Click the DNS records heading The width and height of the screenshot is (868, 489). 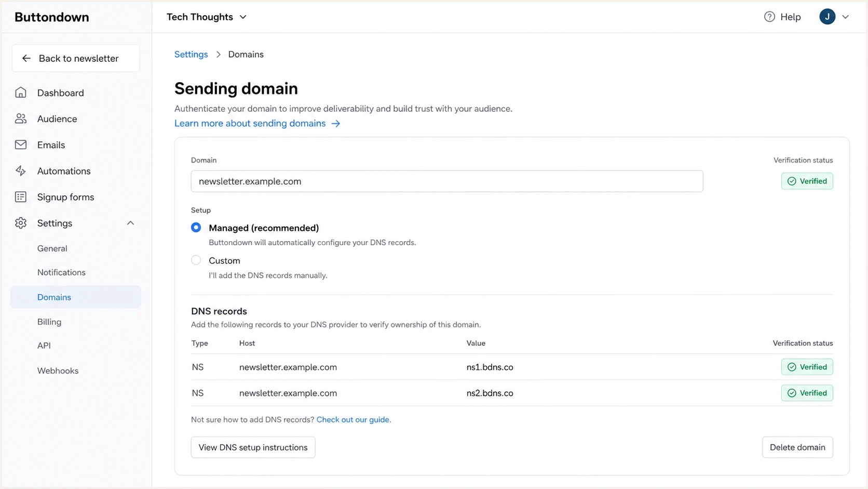219,311
